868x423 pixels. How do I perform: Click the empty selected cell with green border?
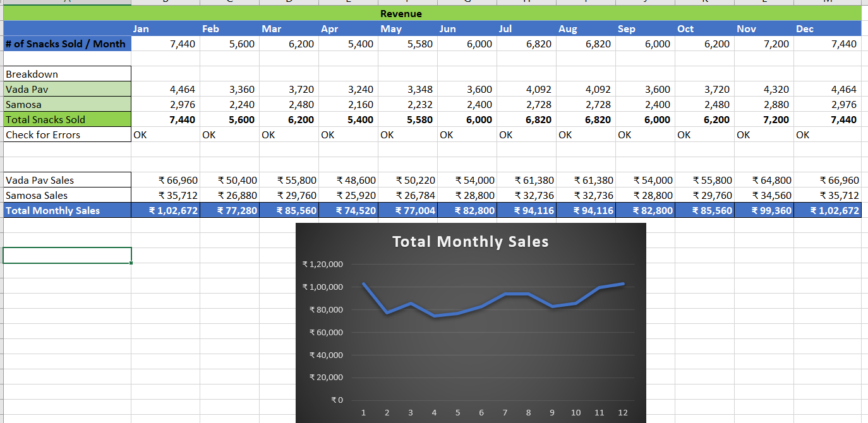point(67,255)
